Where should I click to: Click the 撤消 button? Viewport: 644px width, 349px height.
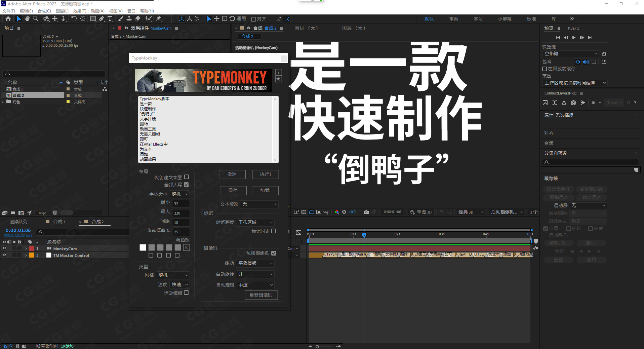[x=232, y=174]
